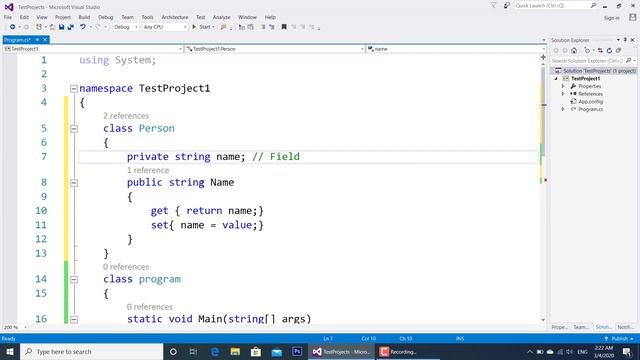Screen dimensions: 640x360
Task: Click the Windows taskbar search box
Action: pyautogui.click(x=91, y=351)
